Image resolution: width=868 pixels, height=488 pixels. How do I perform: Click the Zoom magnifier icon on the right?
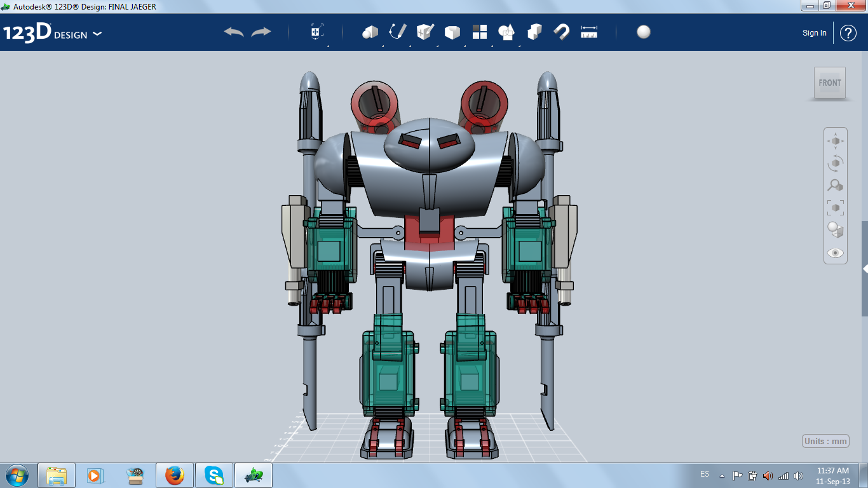click(x=835, y=185)
